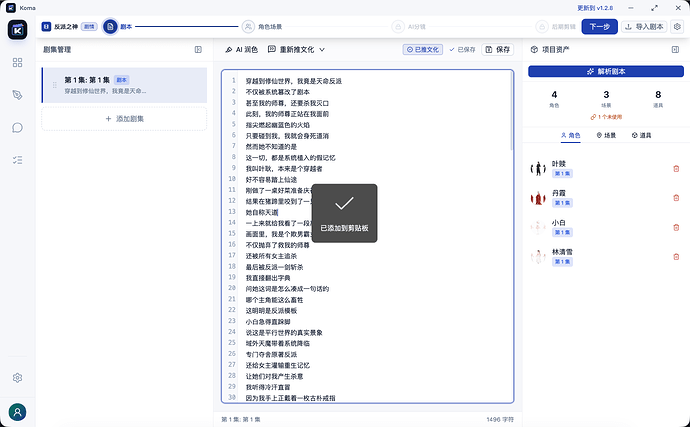The width and height of the screenshot is (690, 427).
Task: Click AI 润色 in editor toolbar
Action: pos(241,50)
